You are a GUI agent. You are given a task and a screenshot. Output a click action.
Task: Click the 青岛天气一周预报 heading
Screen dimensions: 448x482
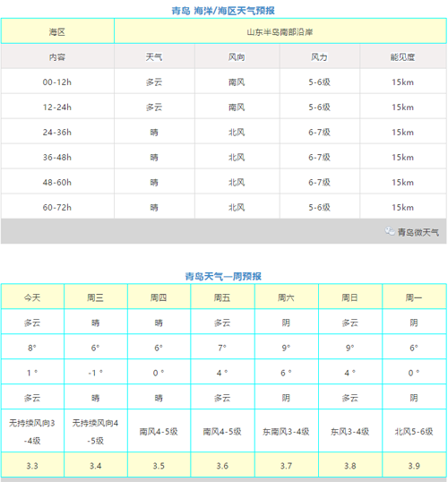[223, 276]
